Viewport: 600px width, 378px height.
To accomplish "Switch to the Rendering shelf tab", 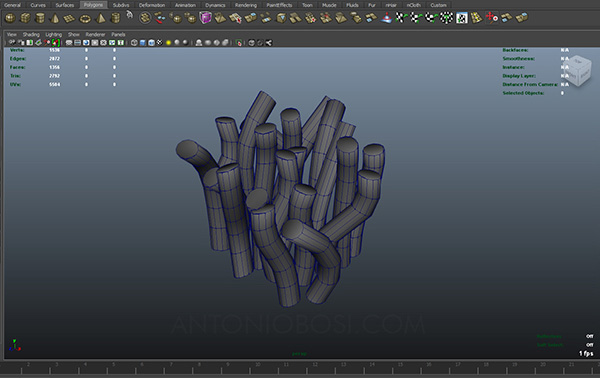I will (246, 5).
